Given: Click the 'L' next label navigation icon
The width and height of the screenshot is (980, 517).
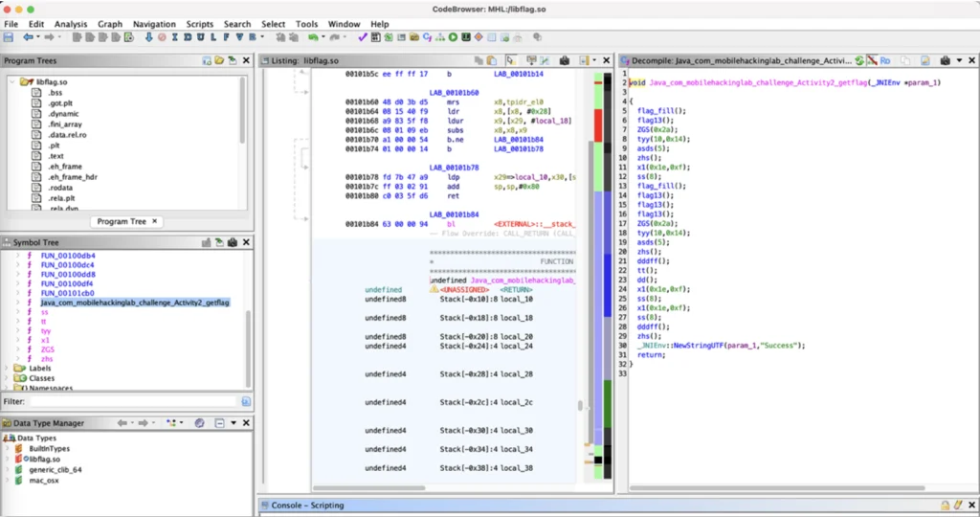Looking at the screenshot, I should 213,37.
